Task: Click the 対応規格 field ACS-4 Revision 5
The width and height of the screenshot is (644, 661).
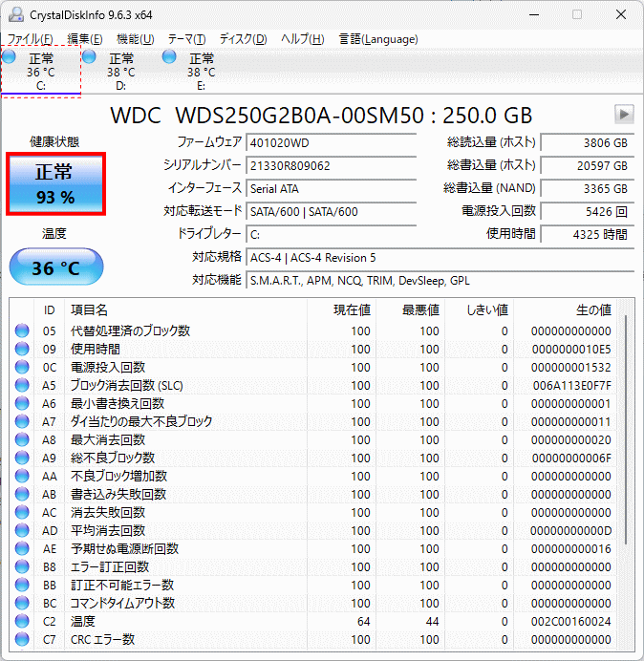Action: click(440, 258)
